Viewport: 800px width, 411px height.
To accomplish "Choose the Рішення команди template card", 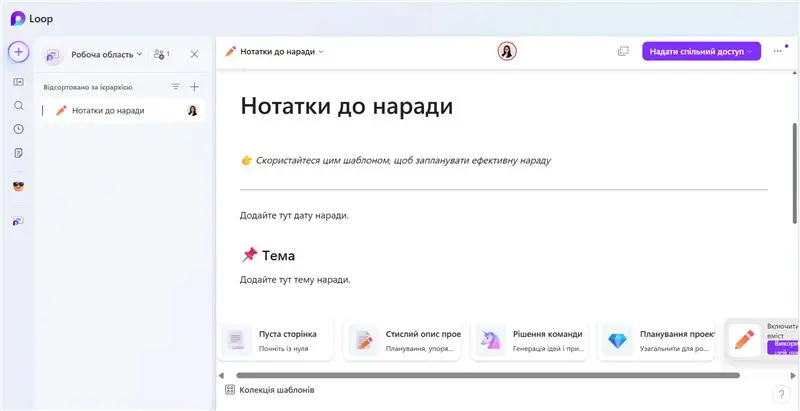I will pos(528,340).
